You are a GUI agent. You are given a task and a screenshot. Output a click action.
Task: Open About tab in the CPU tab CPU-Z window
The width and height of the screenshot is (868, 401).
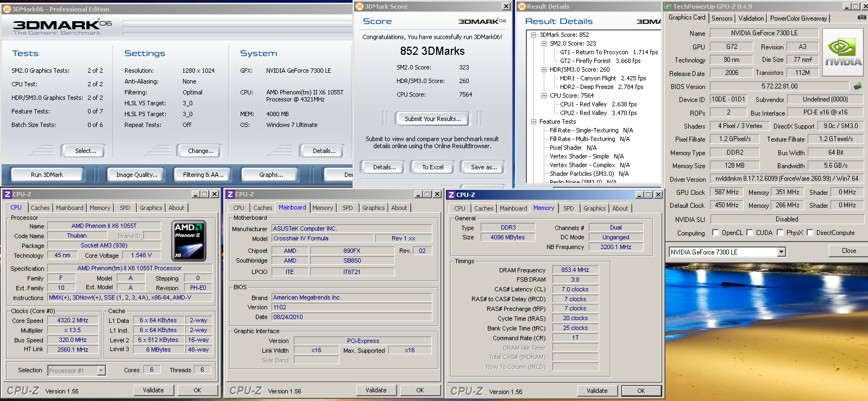(x=176, y=208)
